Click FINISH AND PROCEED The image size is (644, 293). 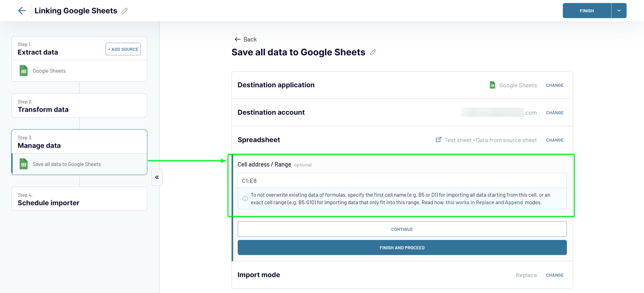pos(402,247)
